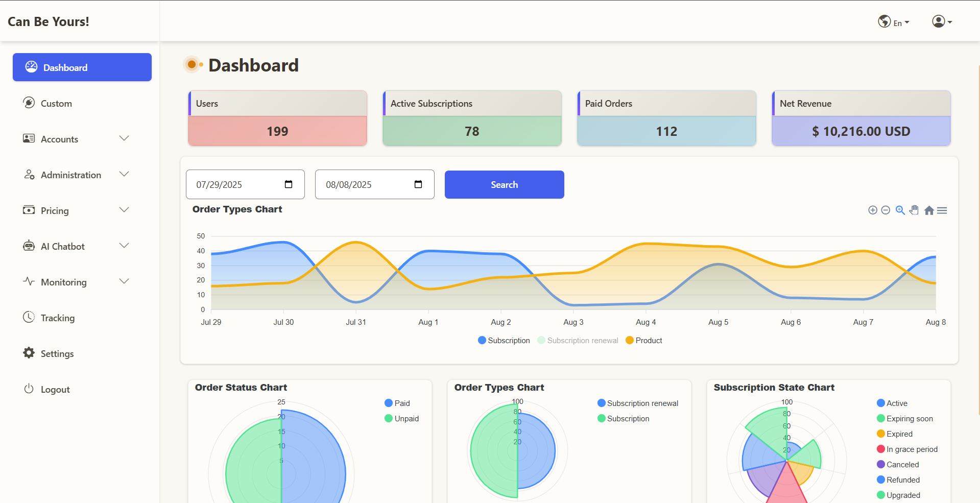Click the chart zoom out icon
This screenshot has height=503, width=980.
tap(886, 210)
